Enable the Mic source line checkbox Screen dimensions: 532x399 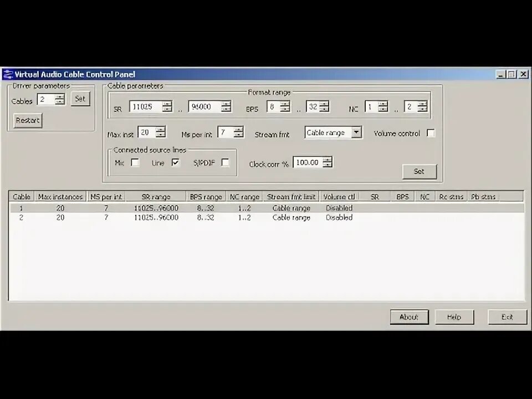(x=135, y=162)
